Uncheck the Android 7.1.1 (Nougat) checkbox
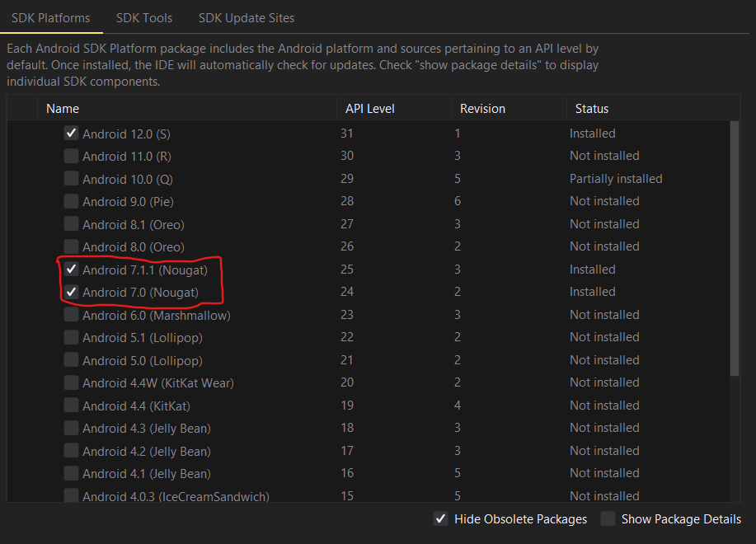This screenshot has width=756, height=544. pyautogui.click(x=72, y=269)
